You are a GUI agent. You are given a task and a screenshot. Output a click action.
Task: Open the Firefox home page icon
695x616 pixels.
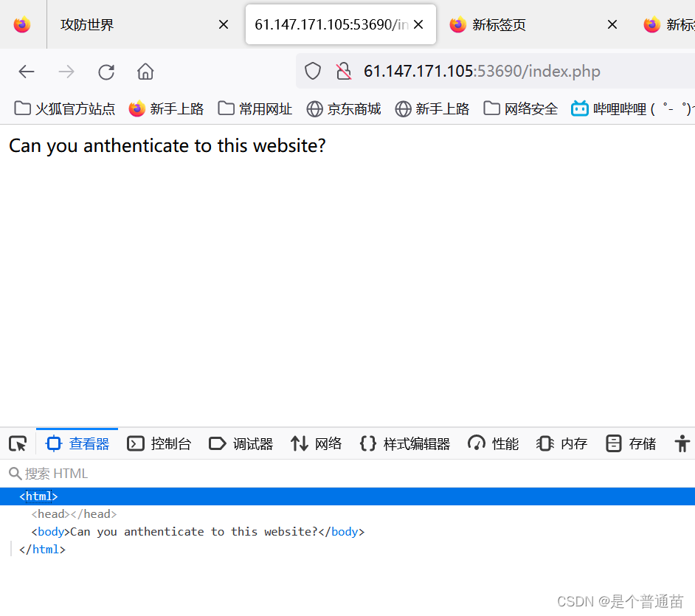click(145, 71)
